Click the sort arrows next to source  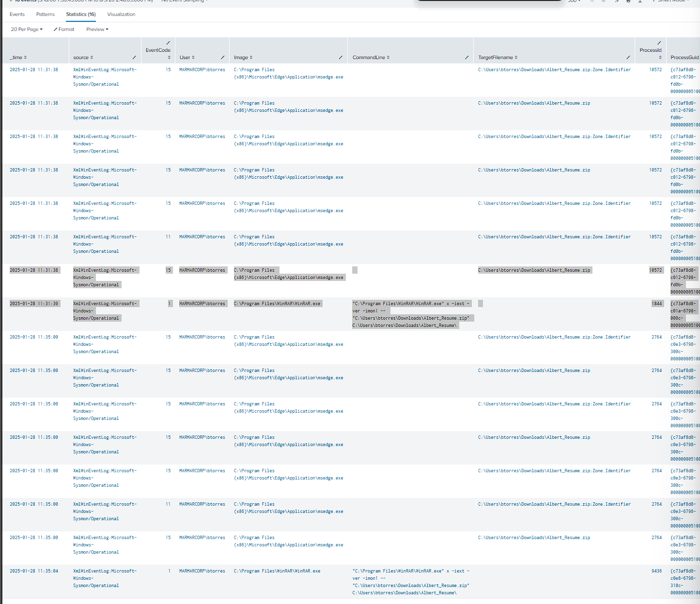click(92, 58)
